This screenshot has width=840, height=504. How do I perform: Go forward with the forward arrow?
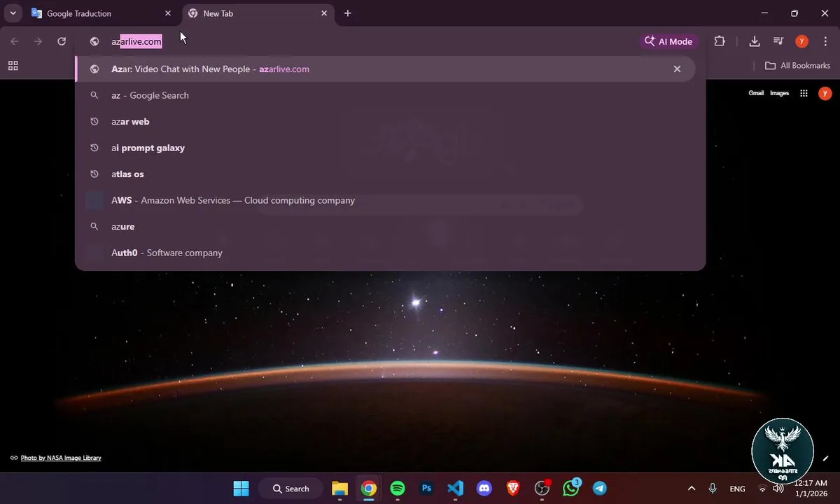pyautogui.click(x=38, y=41)
